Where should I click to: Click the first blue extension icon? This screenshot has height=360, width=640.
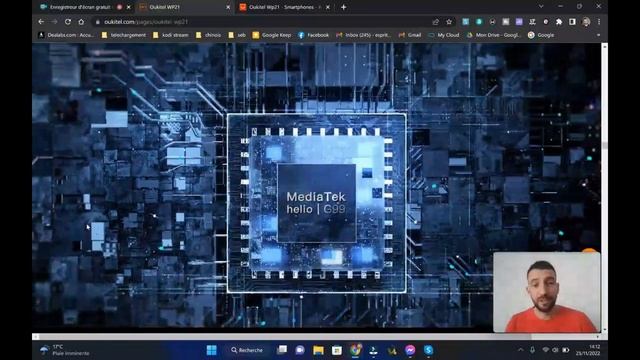click(x=465, y=22)
